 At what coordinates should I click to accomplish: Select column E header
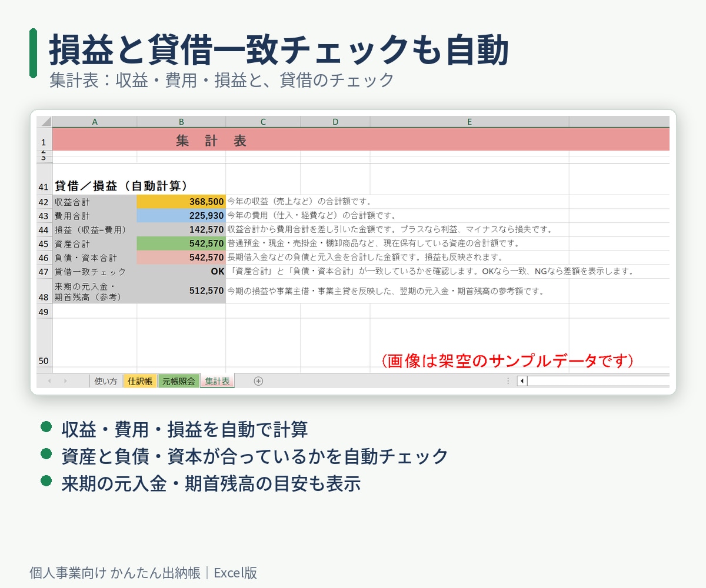pos(469,122)
